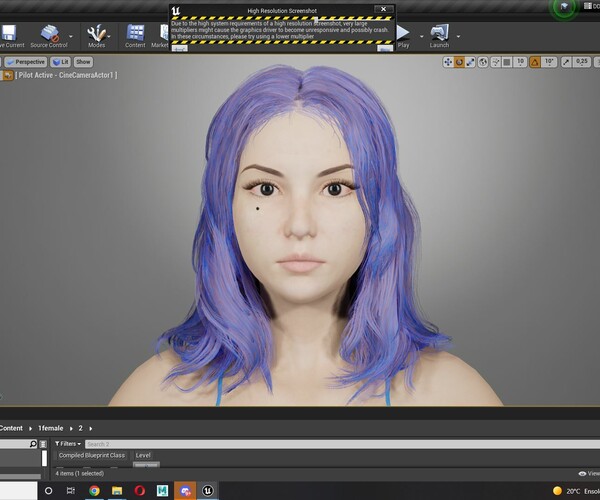The height and width of the screenshot is (500, 600).
Task: Expand arrow after Content breadcrumb
Action: [31, 428]
